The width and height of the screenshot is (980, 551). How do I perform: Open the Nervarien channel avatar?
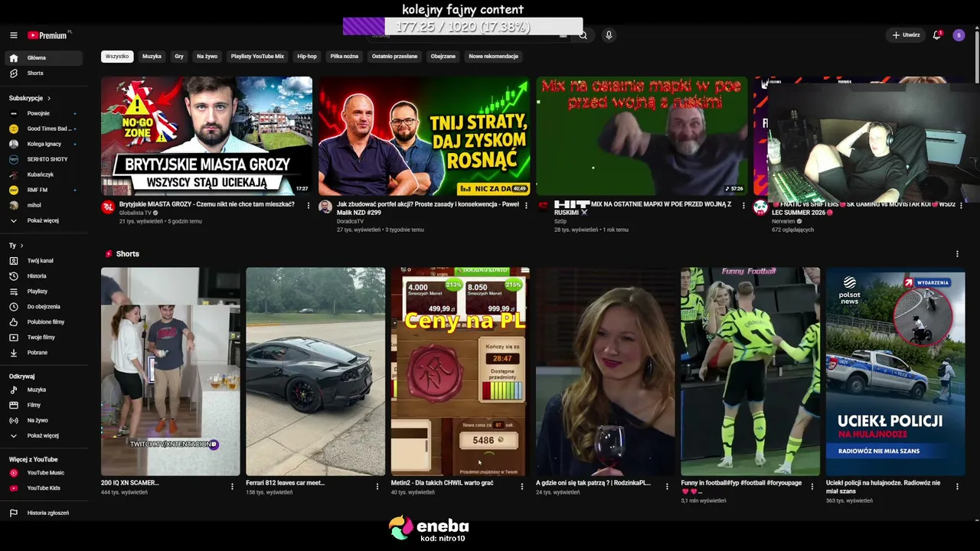click(x=760, y=207)
